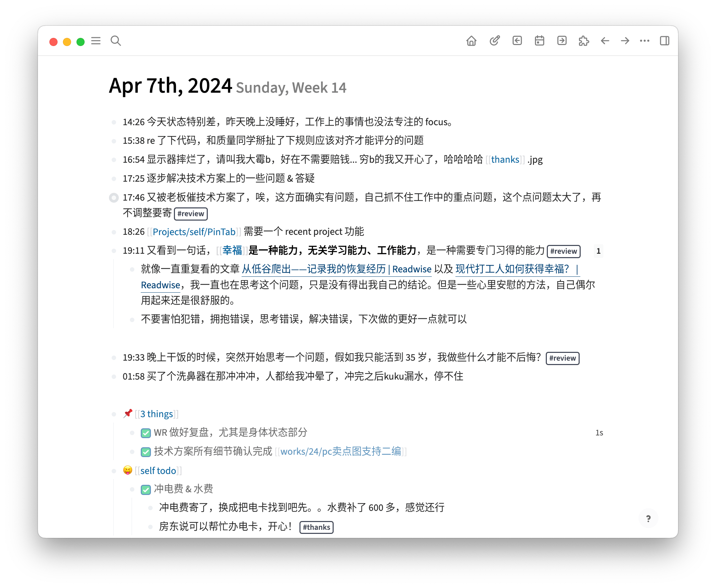Open the more options ellipsis icon

[645, 41]
